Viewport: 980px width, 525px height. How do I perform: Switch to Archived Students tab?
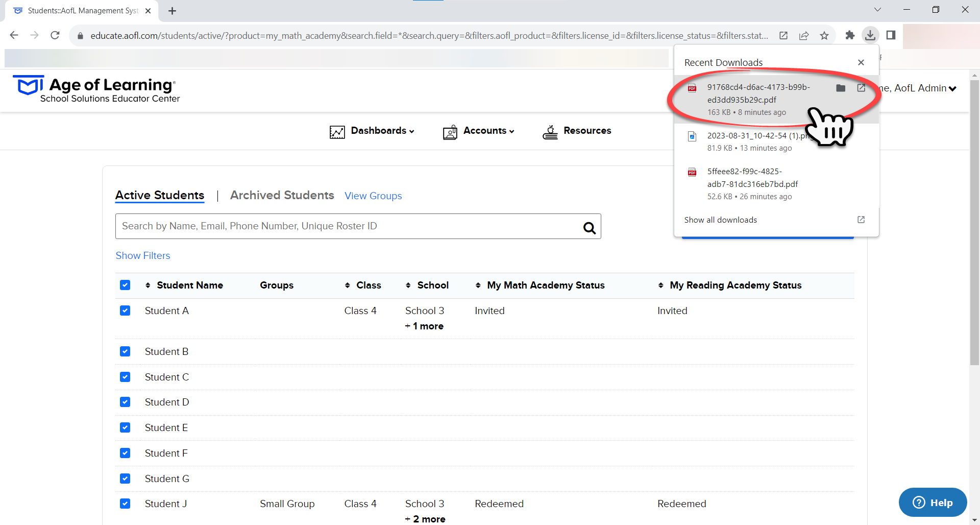coord(282,195)
